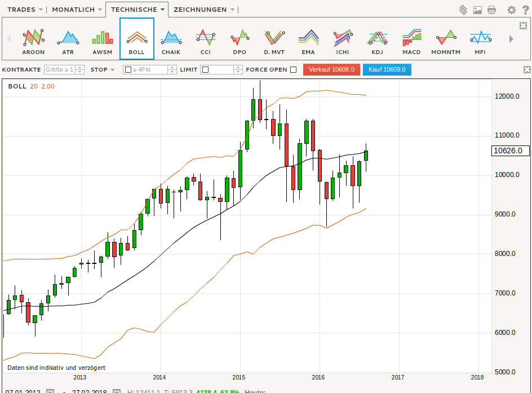Open chart settings gear
The width and height of the screenshot is (532, 393).
pos(511,10)
